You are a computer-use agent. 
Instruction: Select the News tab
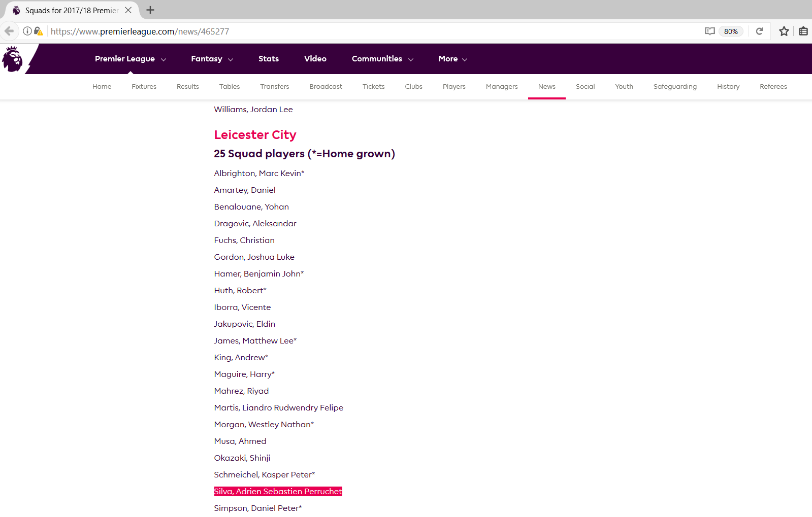click(x=547, y=87)
